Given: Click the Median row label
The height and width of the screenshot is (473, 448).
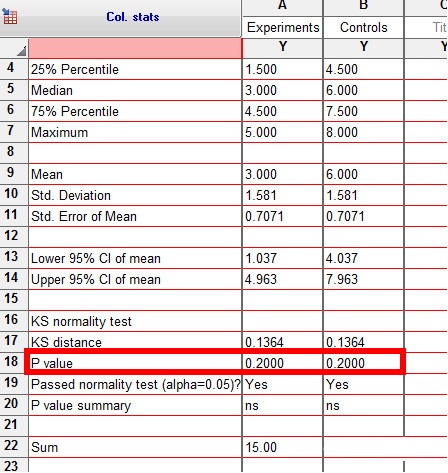Looking at the screenshot, I should click(52, 90).
